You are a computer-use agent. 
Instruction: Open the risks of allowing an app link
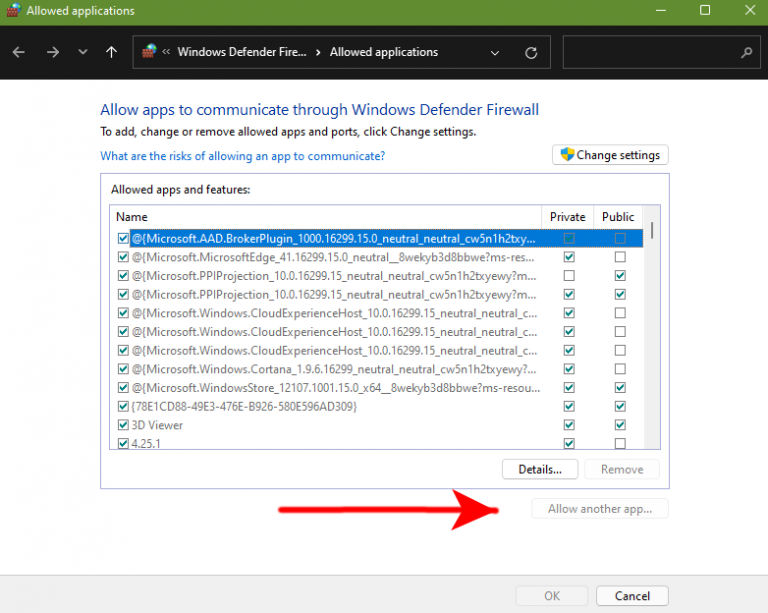click(x=242, y=156)
